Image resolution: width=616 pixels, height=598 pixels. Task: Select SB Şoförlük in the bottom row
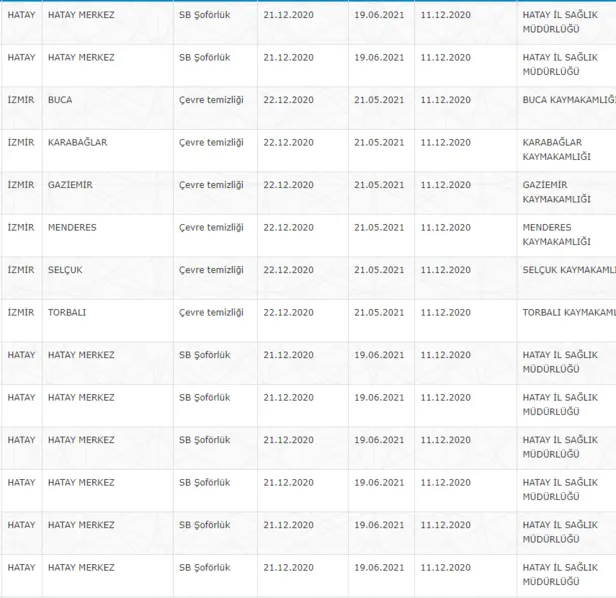click(x=204, y=567)
